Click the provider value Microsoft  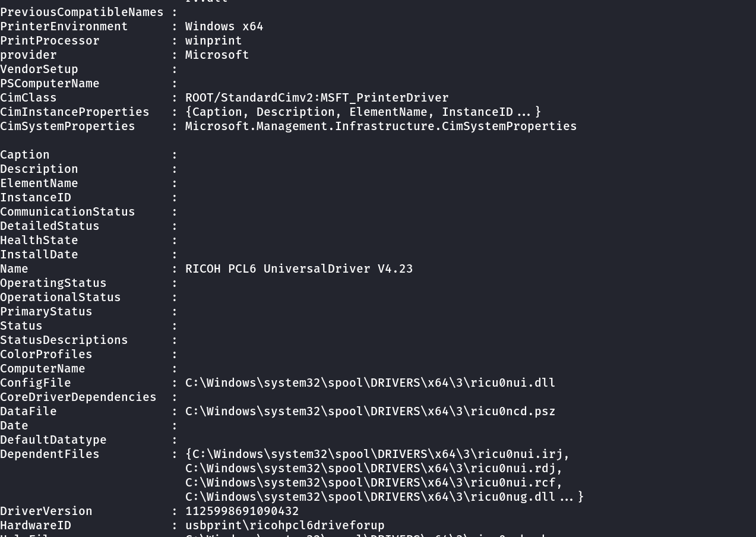217,55
